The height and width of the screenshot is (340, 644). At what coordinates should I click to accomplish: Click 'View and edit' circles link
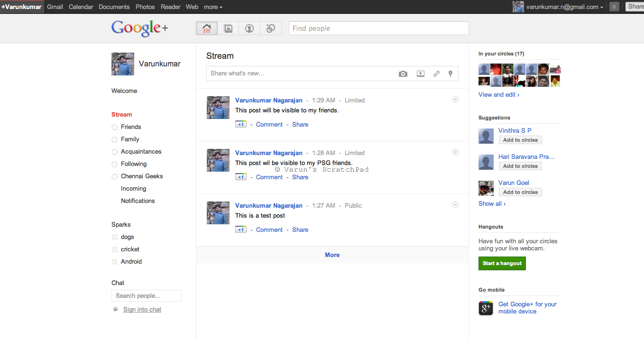(499, 94)
